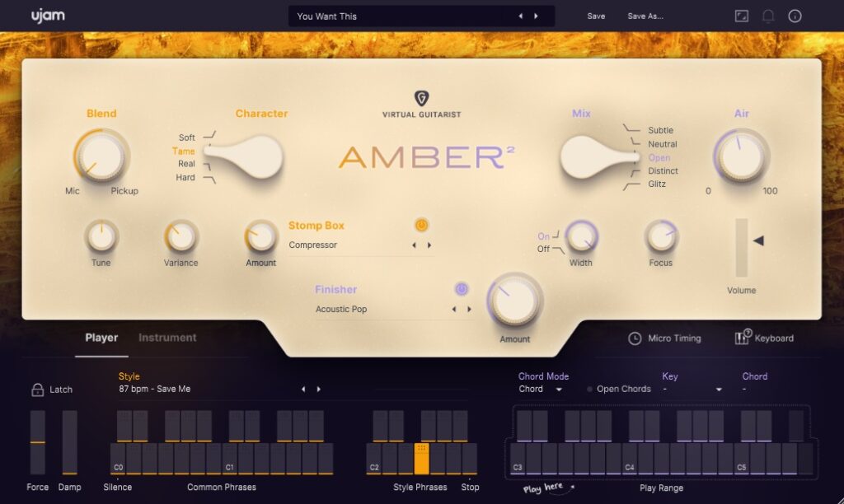Choose next Finisher preset

[469, 310]
